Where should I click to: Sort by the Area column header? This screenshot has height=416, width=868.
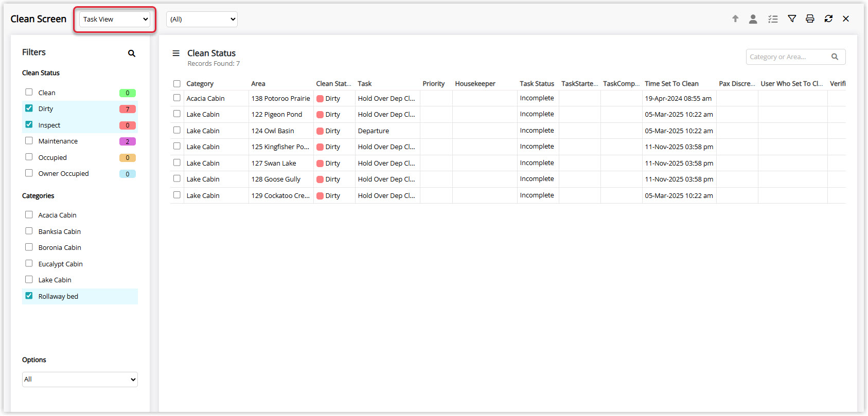point(258,84)
